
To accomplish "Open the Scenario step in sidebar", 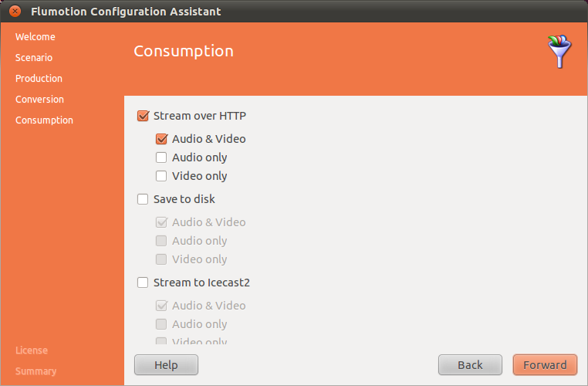I will [x=34, y=58].
